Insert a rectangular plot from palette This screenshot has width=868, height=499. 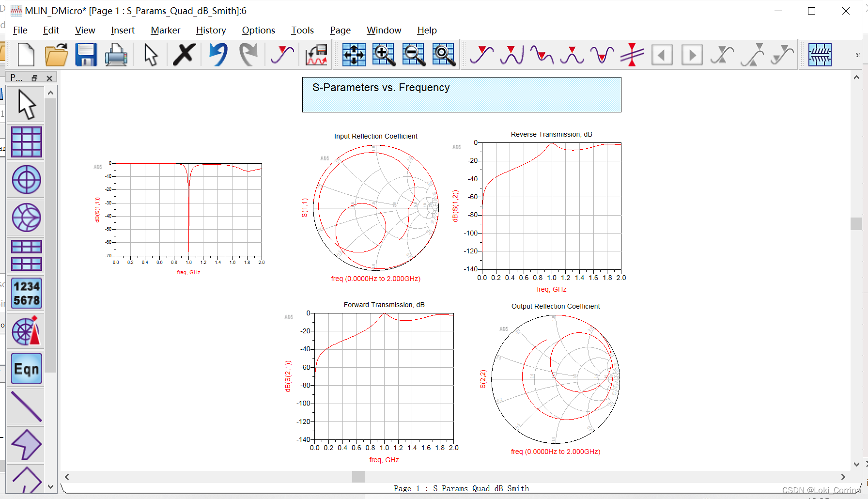tap(27, 142)
